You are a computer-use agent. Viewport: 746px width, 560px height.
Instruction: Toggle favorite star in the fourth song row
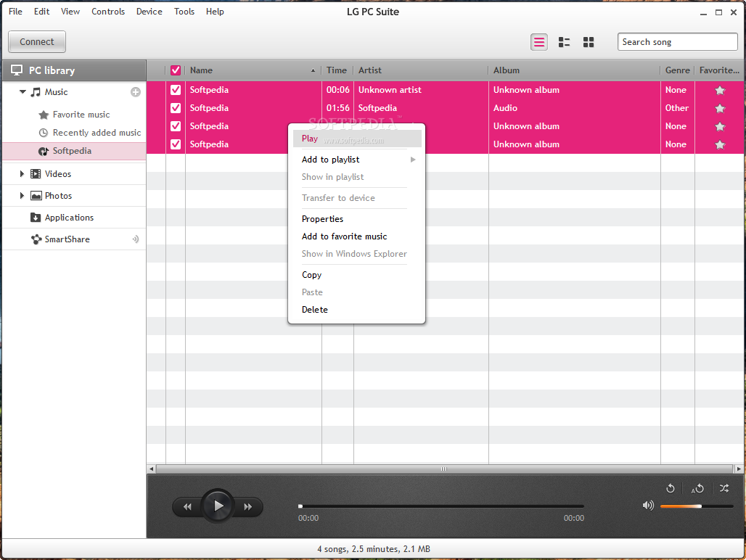point(720,144)
